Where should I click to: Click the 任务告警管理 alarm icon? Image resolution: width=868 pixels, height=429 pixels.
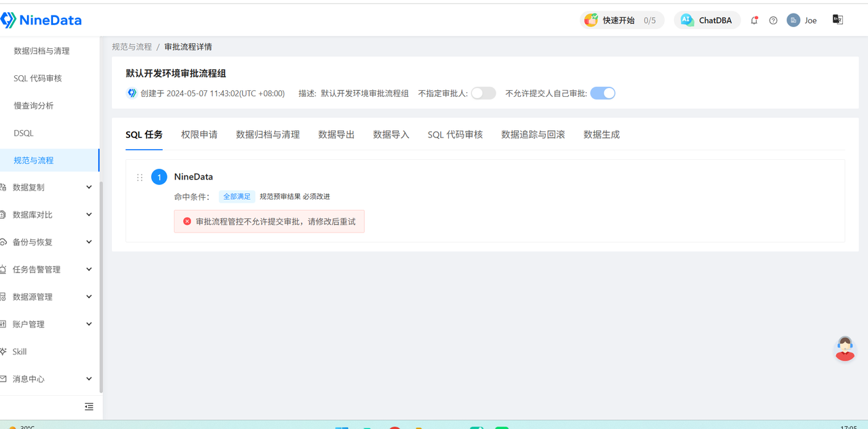click(3, 270)
